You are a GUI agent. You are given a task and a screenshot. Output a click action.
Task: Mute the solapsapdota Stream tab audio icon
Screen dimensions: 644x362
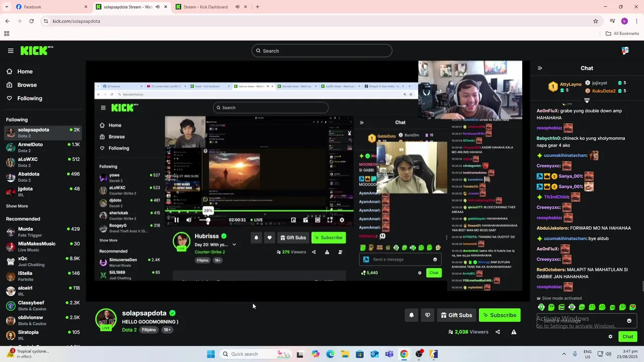click(x=157, y=7)
